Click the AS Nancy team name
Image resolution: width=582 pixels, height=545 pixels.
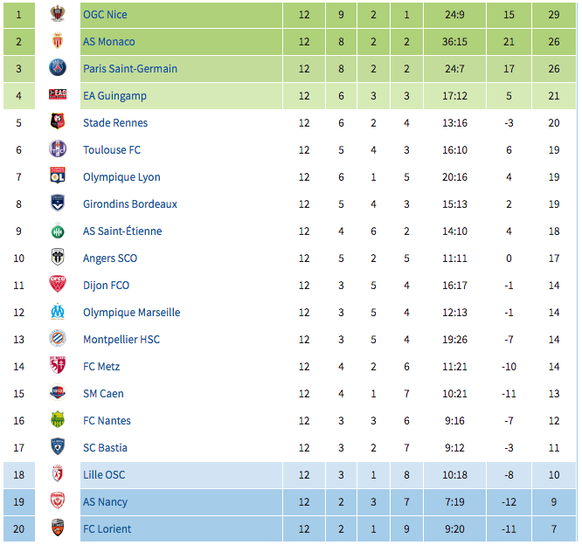point(105,502)
